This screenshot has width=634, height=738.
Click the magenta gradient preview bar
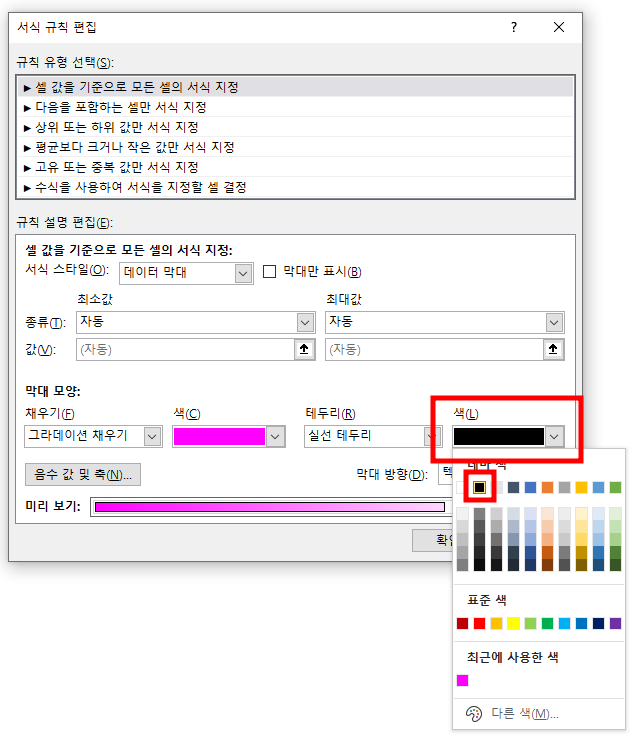[270, 507]
